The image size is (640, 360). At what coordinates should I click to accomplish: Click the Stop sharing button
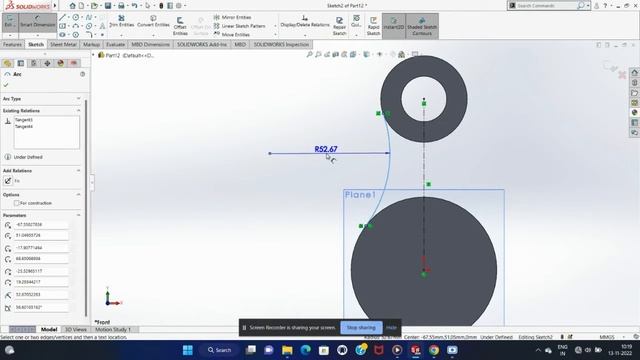pos(361,327)
